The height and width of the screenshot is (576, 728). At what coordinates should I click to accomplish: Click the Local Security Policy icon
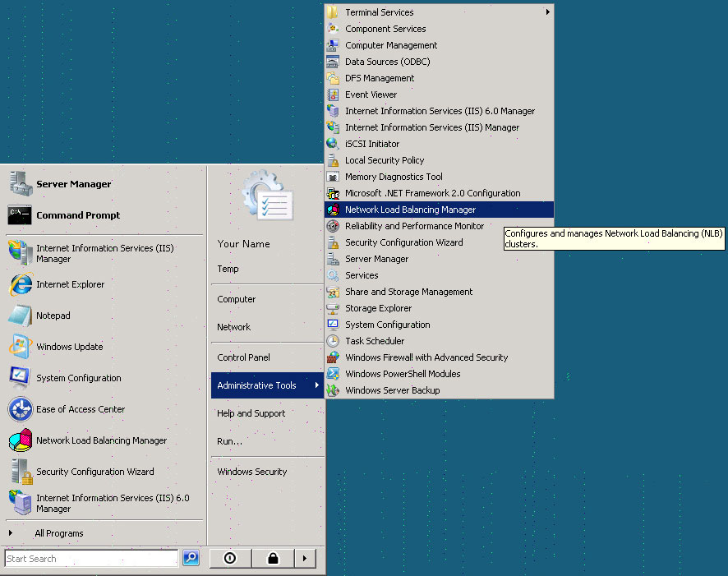click(333, 160)
